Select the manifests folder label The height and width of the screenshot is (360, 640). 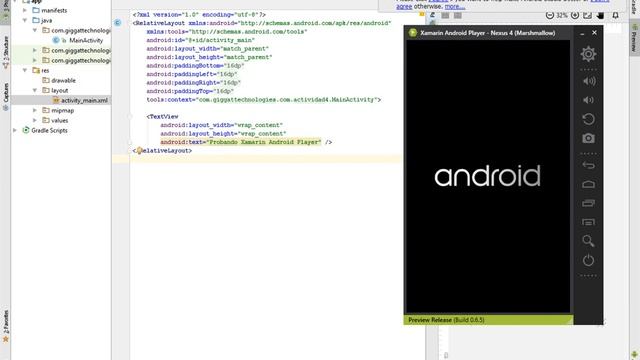(54, 10)
